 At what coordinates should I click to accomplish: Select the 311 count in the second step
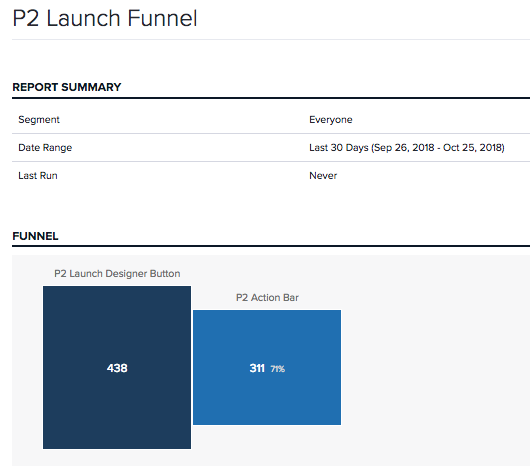[x=257, y=368]
